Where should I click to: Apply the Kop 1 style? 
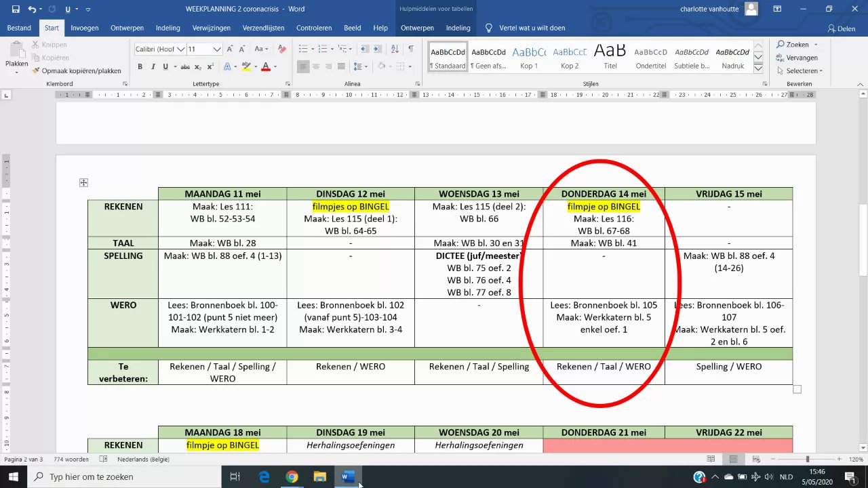point(529,56)
